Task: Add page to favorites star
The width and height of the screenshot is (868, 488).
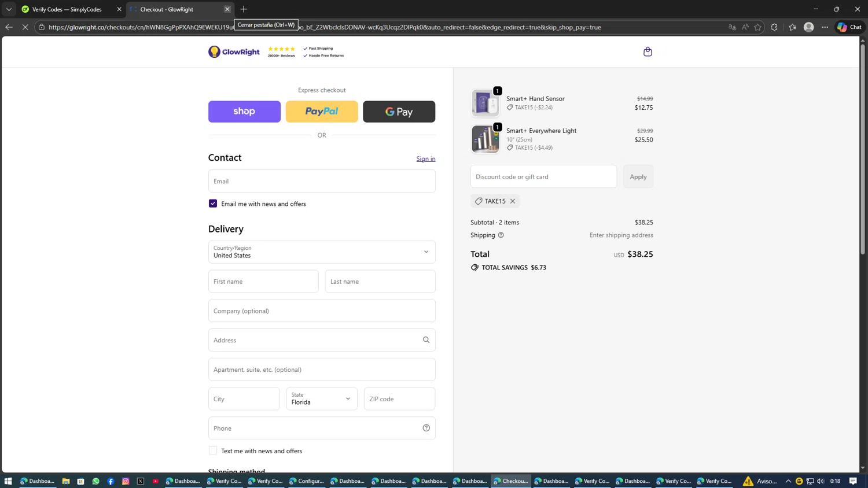Action: coord(757,27)
